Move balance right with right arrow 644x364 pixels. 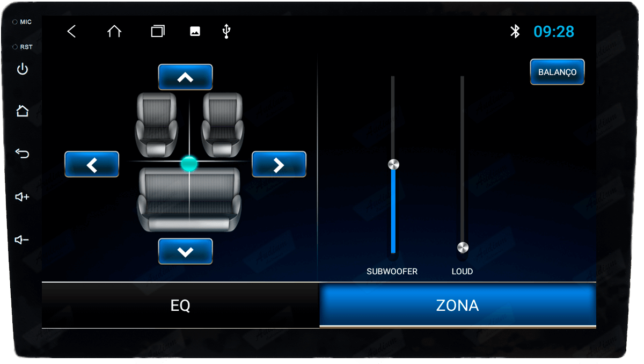(x=279, y=164)
